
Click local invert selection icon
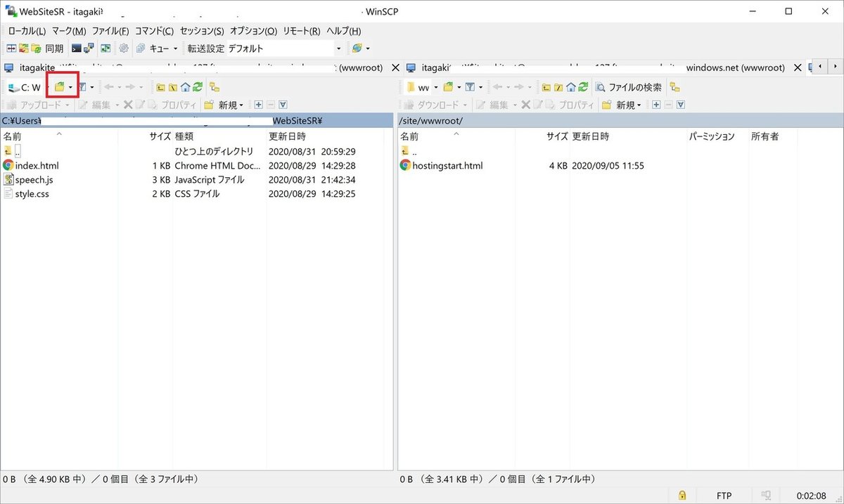pos(283,105)
